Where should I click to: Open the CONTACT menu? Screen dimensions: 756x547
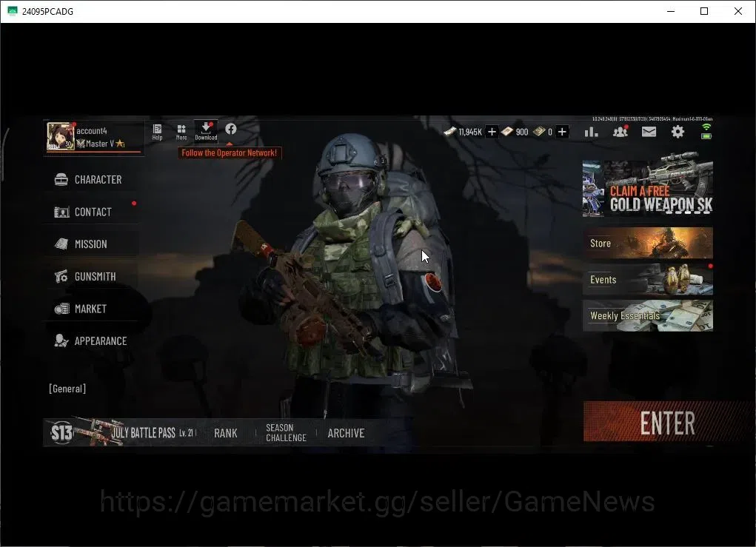(92, 212)
